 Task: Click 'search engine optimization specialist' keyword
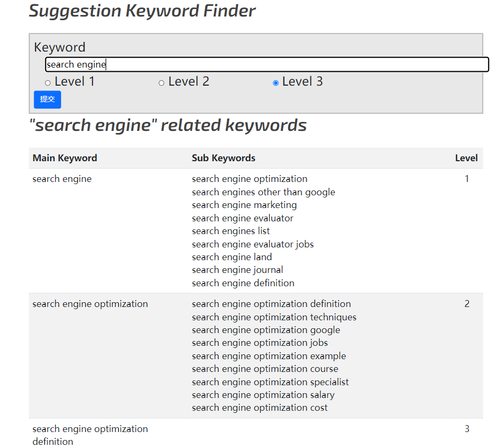(270, 382)
